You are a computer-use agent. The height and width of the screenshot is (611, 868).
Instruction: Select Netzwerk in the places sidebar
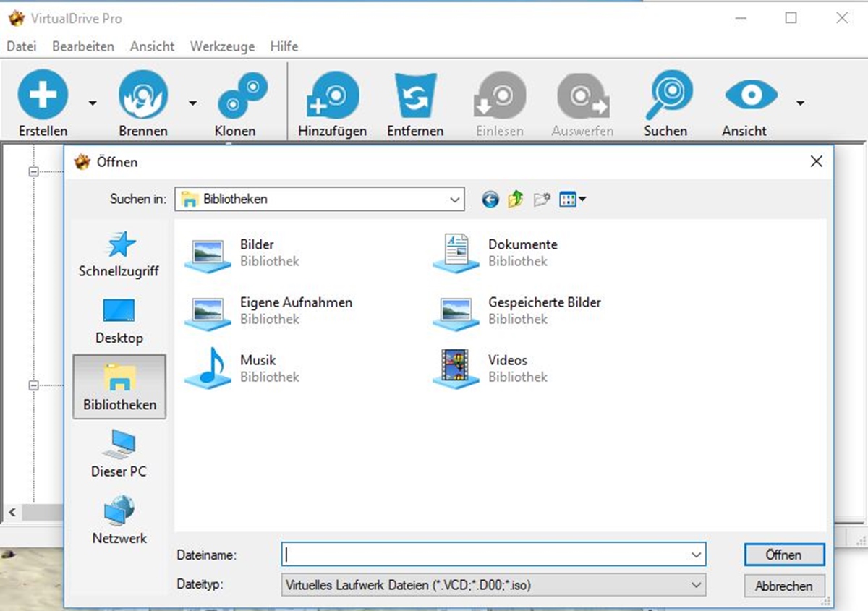click(x=119, y=520)
